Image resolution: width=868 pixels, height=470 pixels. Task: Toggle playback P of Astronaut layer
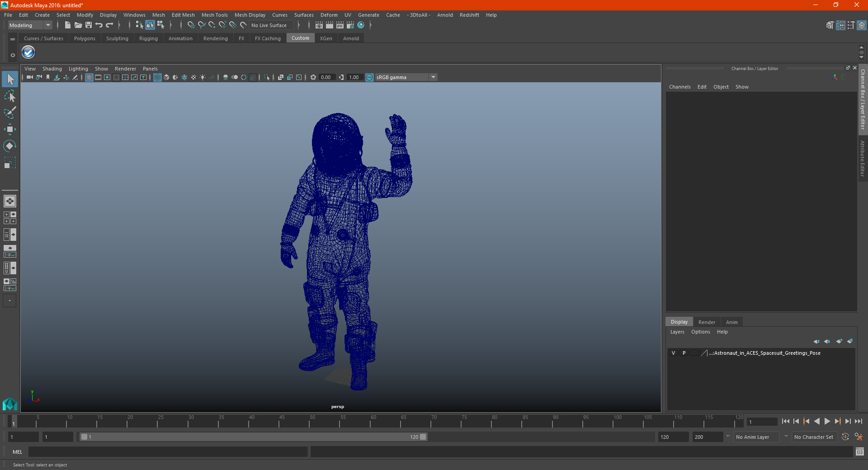click(684, 353)
